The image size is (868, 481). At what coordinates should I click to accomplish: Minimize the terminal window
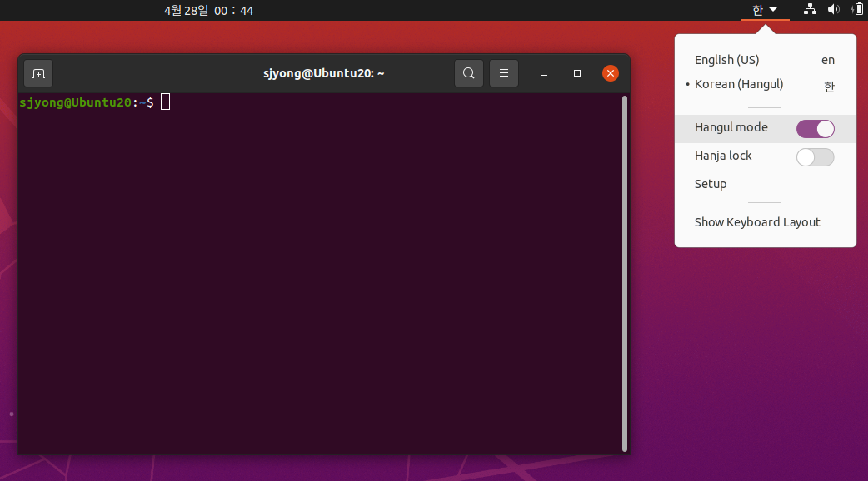coord(544,73)
